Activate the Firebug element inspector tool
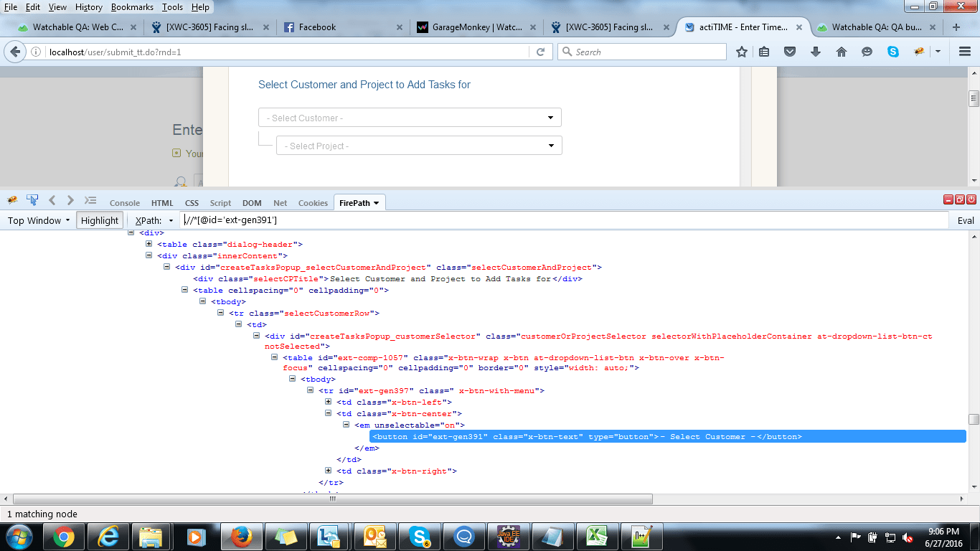Screen dimensions: 980x551 click(32, 199)
